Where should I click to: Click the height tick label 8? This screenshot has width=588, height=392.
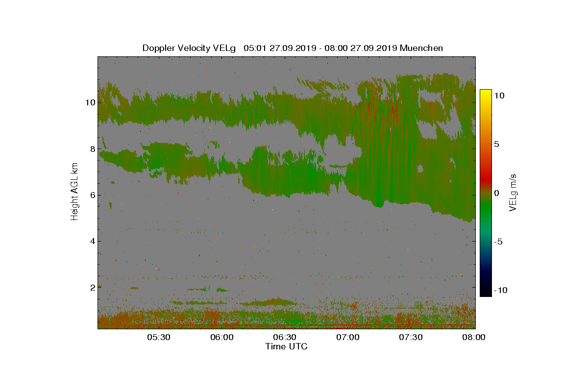click(92, 148)
